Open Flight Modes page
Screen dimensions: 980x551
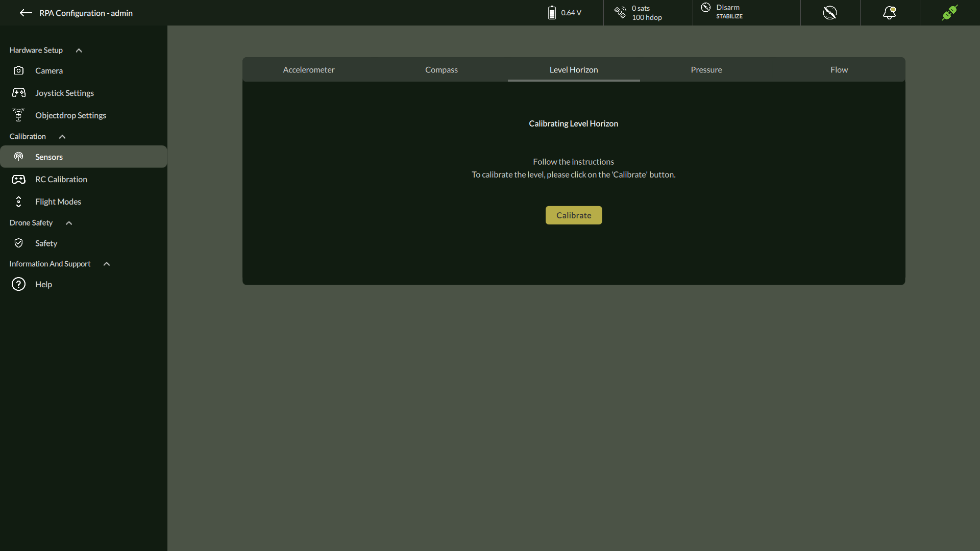point(84,202)
